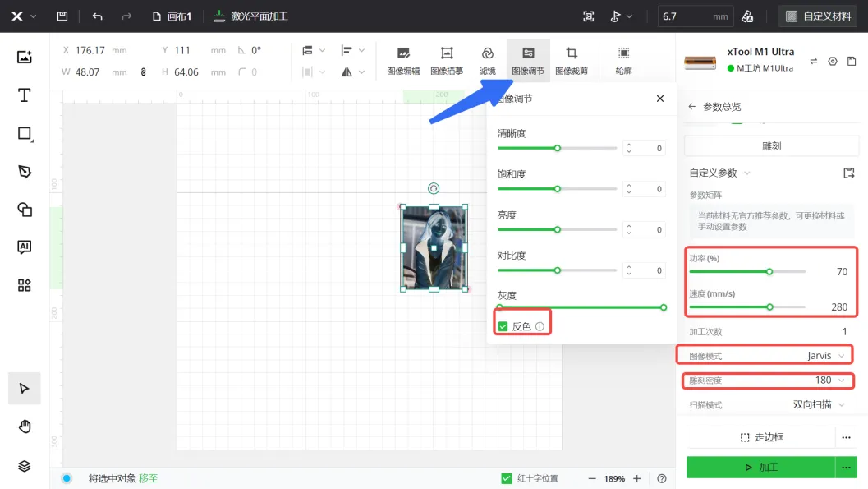
Task: Open the align options dropdown
Action: 352,50
